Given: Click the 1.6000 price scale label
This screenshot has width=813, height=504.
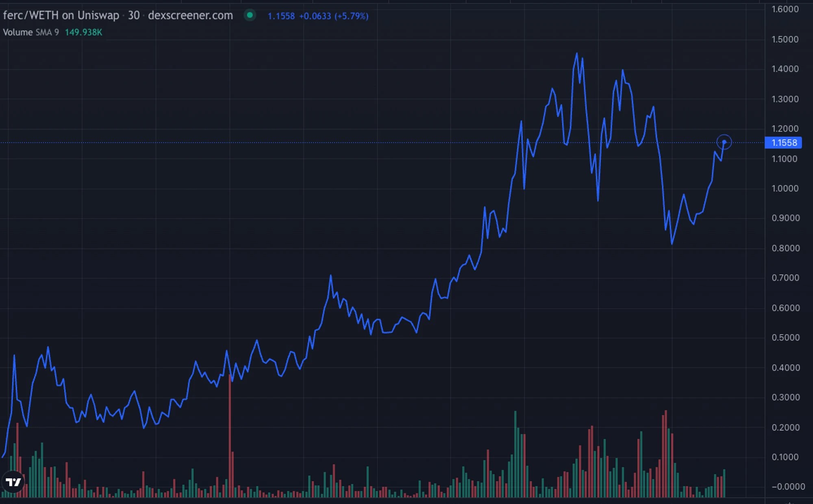Looking at the screenshot, I should pyautogui.click(x=785, y=9).
